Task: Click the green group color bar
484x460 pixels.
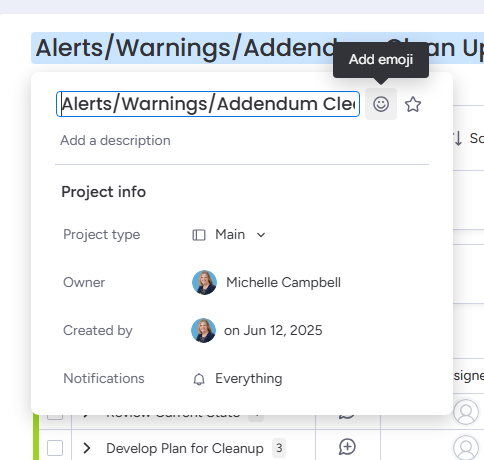Action: pos(36,437)
